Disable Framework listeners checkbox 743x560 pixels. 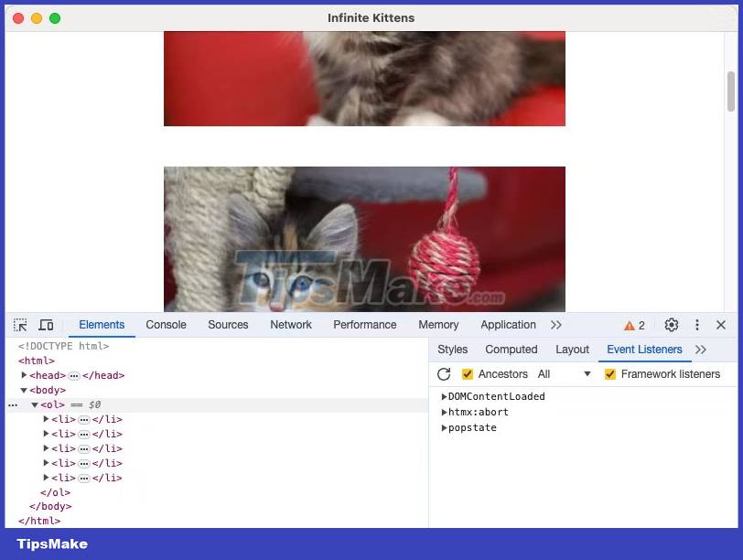[610, 373]
